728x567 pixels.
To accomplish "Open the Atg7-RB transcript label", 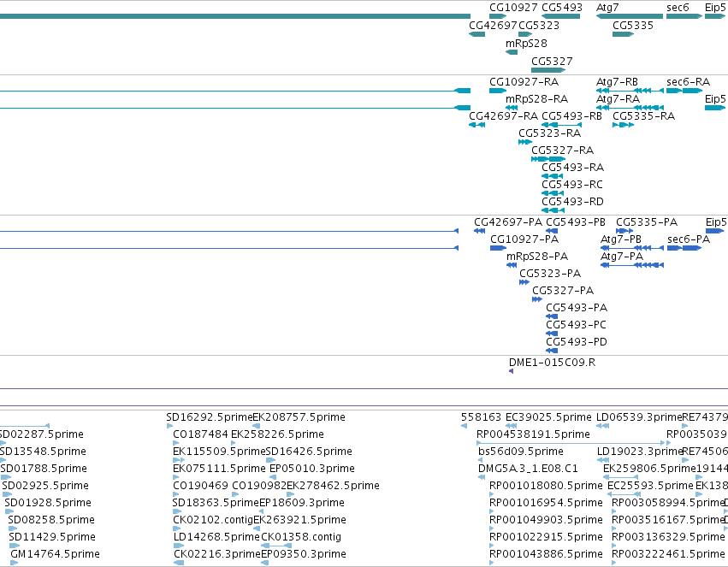I will [617, 82].
